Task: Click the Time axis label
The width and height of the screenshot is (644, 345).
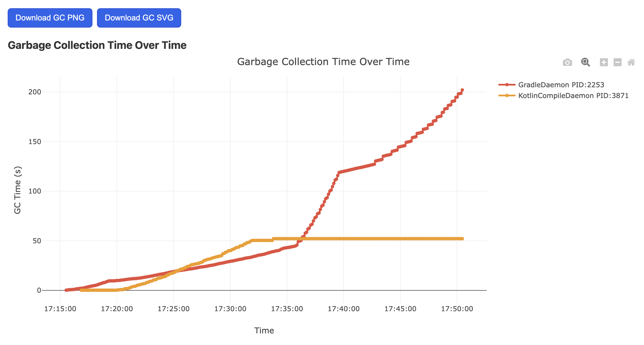Action: (x=264, y=330)
